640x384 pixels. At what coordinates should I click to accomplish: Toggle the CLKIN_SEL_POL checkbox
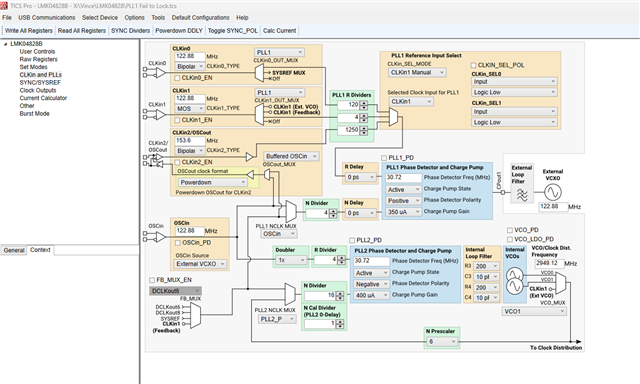coord(473,65)
